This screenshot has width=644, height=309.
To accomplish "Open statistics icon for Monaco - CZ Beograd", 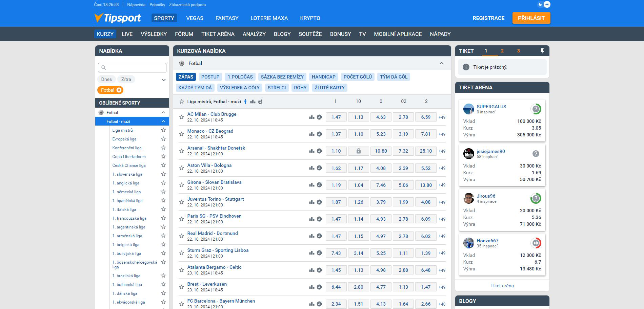I will [x=312, y=134].
